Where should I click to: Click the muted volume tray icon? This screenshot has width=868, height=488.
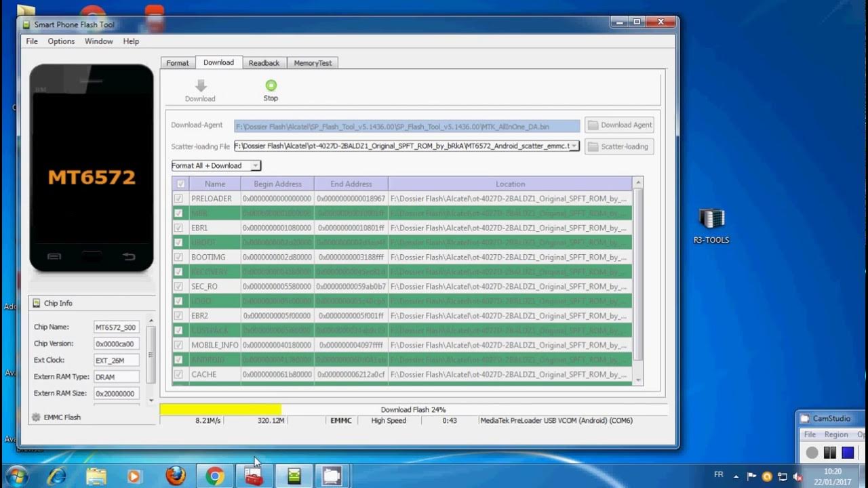(797, 476)
